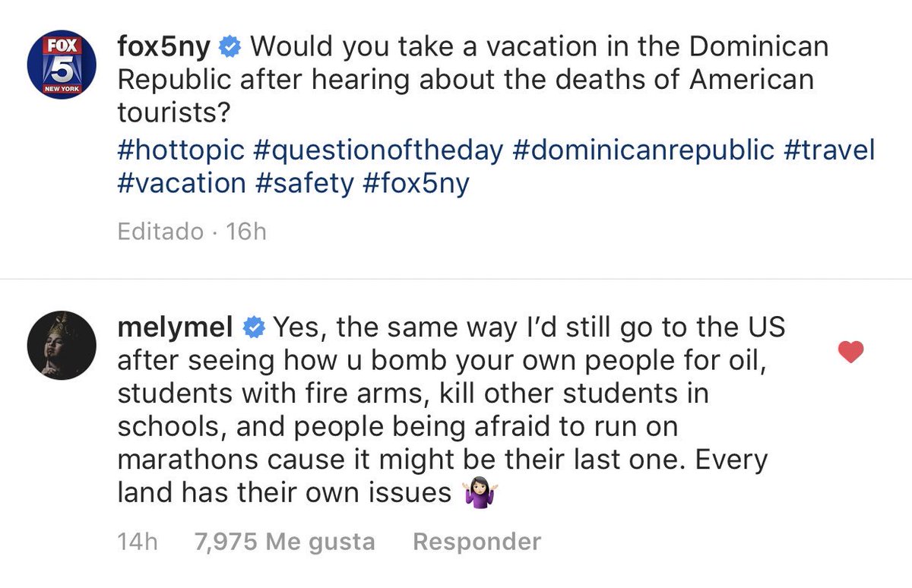
Task: Open the fox5ny username link
Action: click(x=165, y=48)
